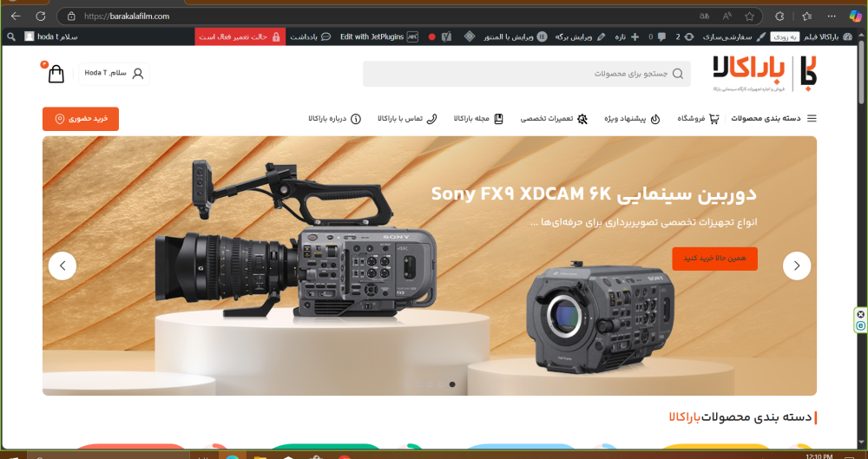The image size is (868, 459).
Task: Add this page to favorites with the star icon
Action: pos(750,16)
